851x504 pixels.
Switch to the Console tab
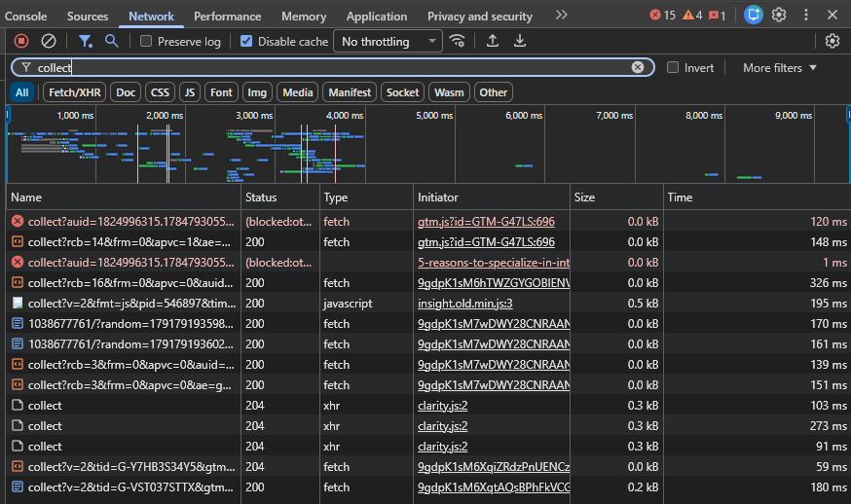pyautogui.click(x=25, y=17)
